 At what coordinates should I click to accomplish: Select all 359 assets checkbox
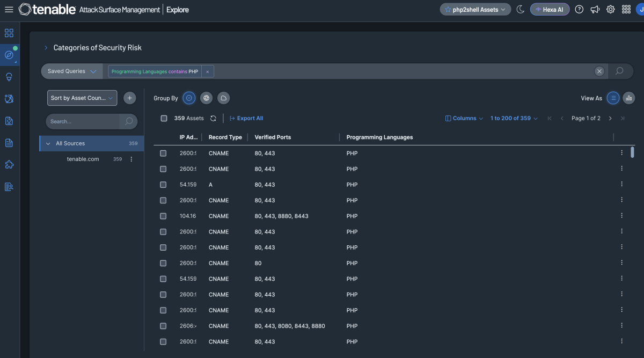click(x=164, y=119)
